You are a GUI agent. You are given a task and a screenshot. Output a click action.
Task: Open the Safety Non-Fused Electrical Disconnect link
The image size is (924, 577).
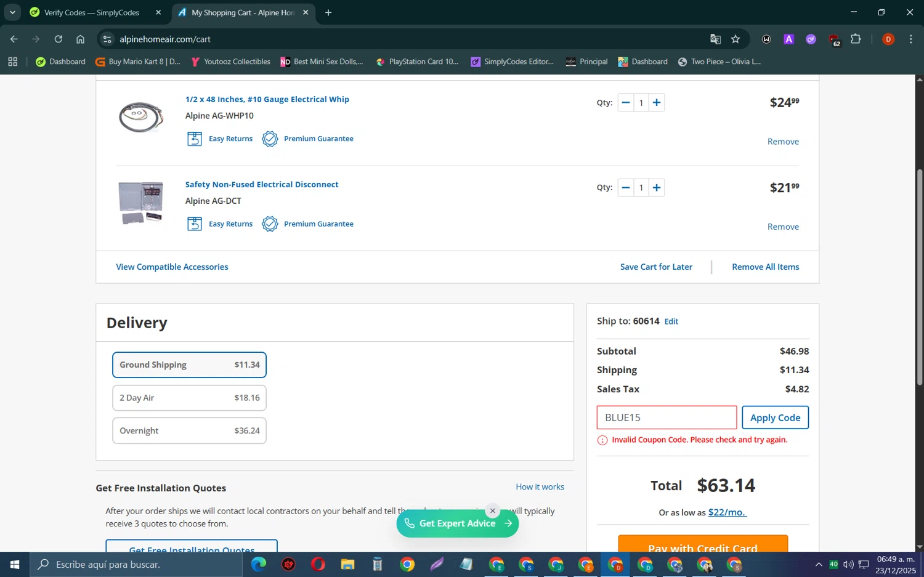pyautogui.click(x=262, y=184)
